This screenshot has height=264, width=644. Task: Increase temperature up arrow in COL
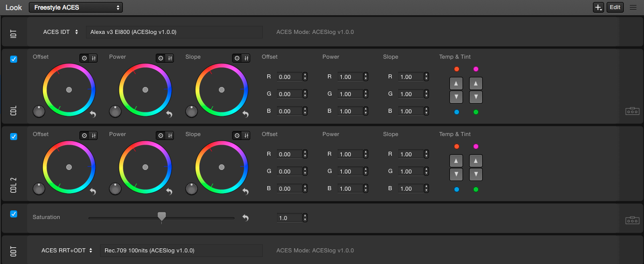click(x=456, y=83)
